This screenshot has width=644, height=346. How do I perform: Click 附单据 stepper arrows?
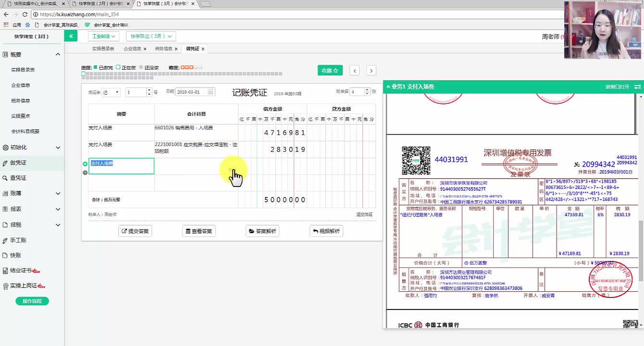click(367, 92)
